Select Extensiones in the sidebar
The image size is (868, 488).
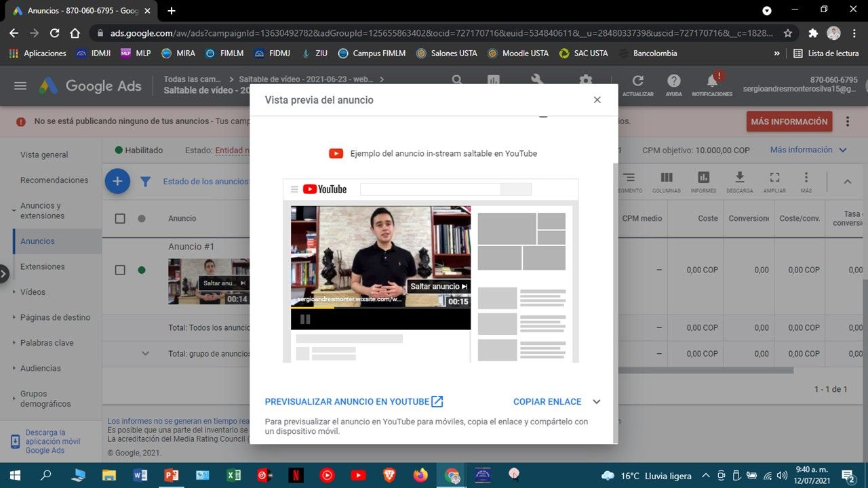pyautogui.click(x=42, y=266)
